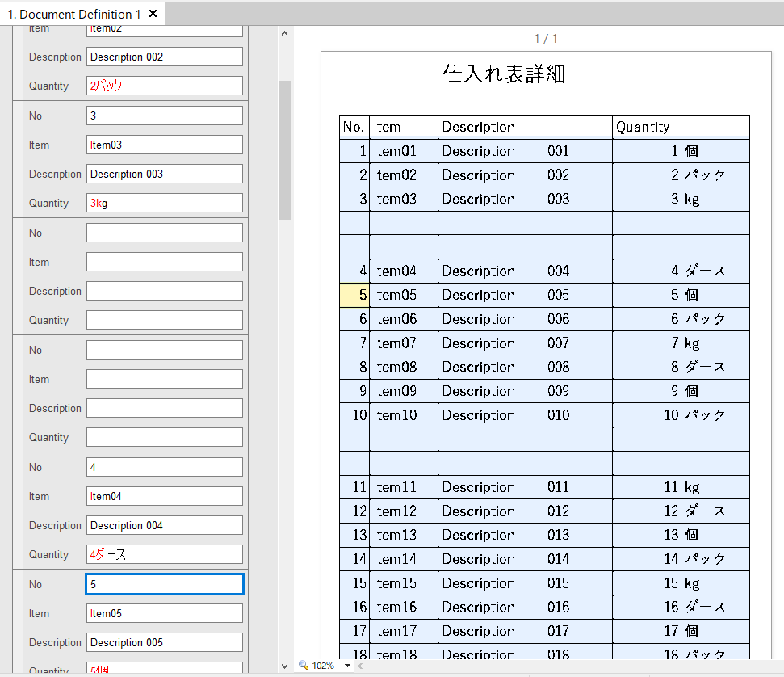
Task: Click the focused No field containing 5
Action: (x=165, y=584)
